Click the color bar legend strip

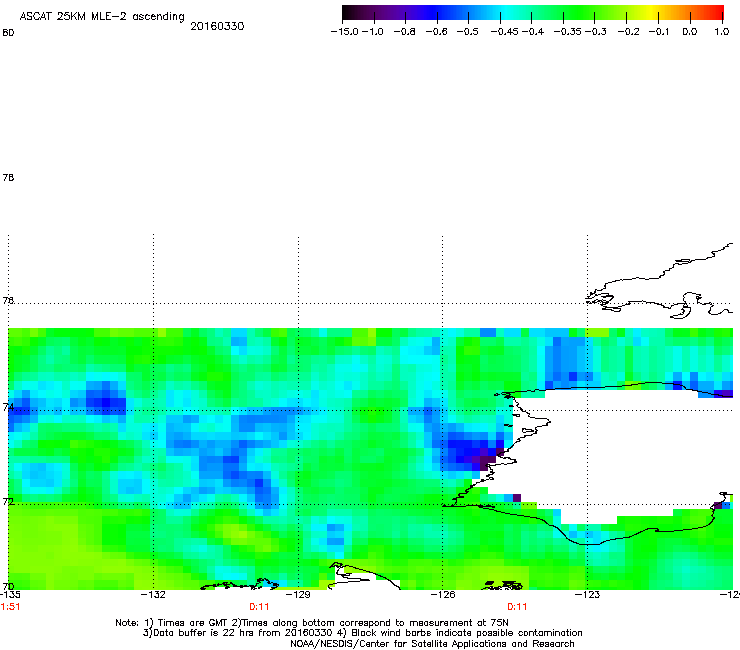click(x=533, y=13)
